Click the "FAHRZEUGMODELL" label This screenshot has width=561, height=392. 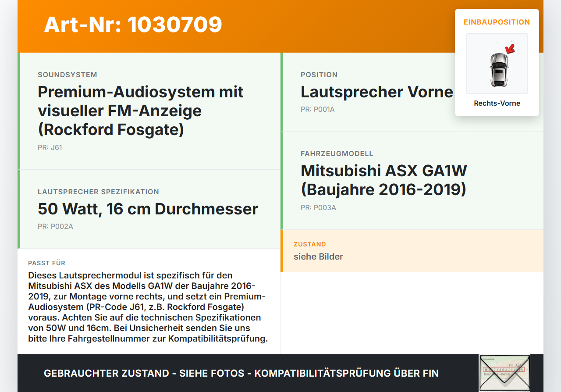[337, 154]
